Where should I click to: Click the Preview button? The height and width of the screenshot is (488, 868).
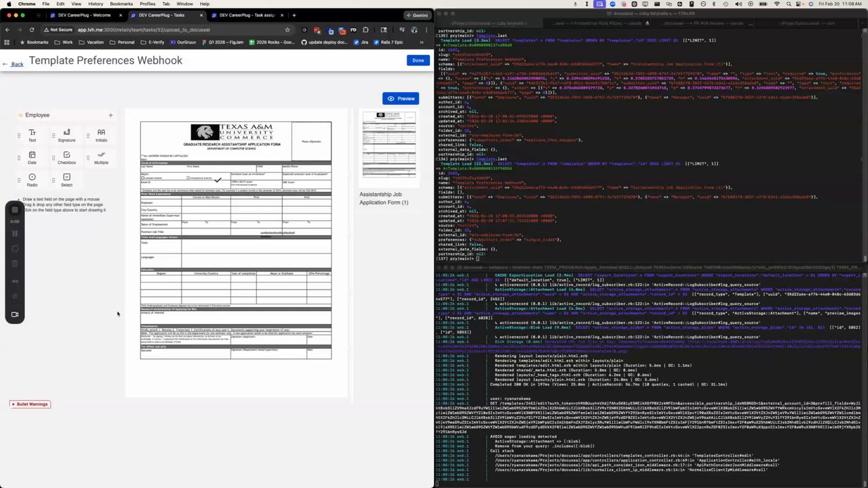tap(401, 98)
